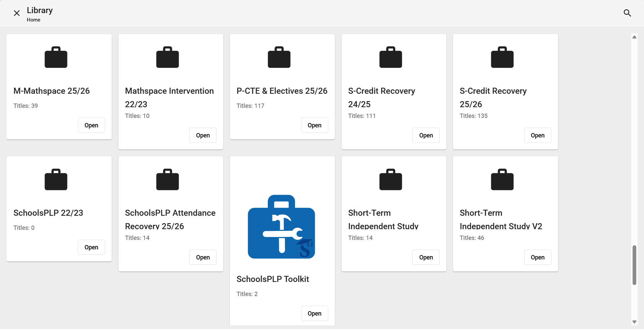Click the Titles: 135 count text
This screenshot has width=644, height=329.
(x=474, y=116)
